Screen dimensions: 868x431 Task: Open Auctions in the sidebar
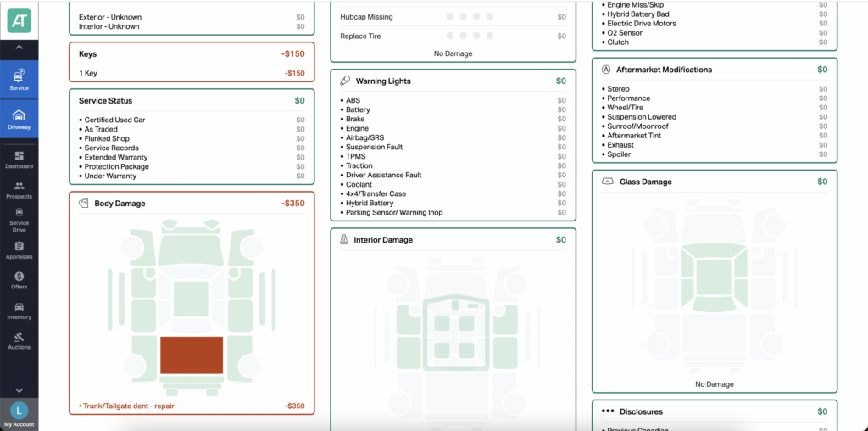click(19, 341)
